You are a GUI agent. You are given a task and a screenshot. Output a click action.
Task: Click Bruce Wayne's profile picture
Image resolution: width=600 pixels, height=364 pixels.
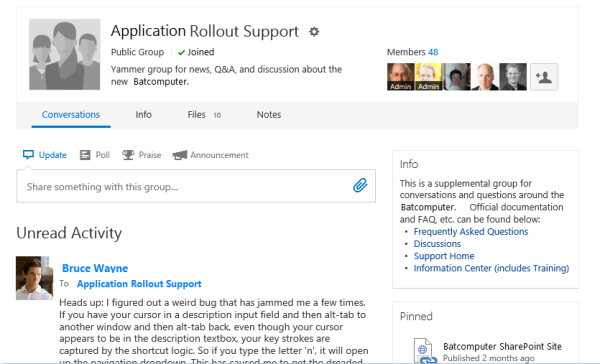[x=34, y=278]
